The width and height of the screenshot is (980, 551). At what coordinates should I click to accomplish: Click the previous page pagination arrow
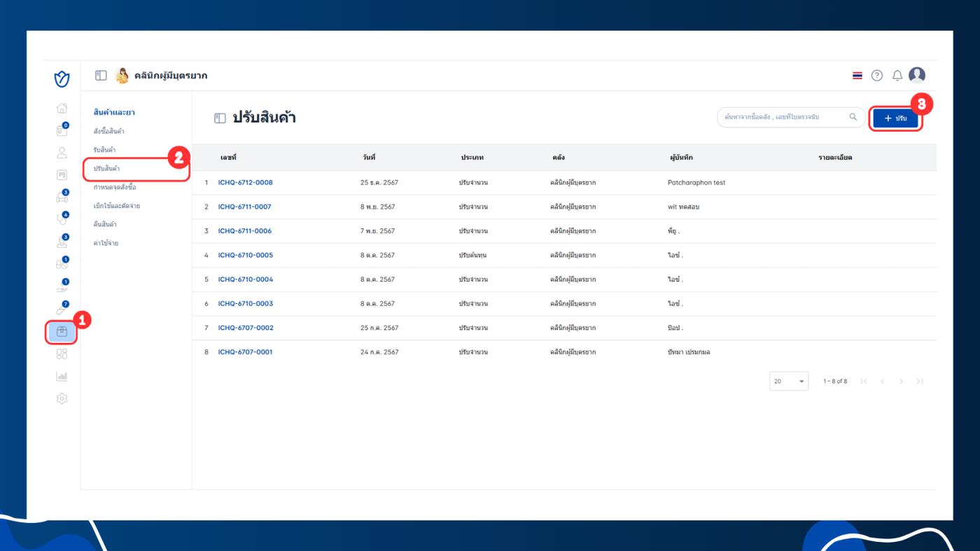883,382
